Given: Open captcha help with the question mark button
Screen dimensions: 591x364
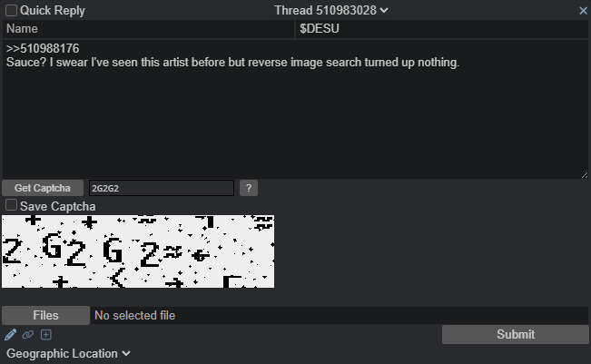Looking at the screenshot, I should (249, 188).
